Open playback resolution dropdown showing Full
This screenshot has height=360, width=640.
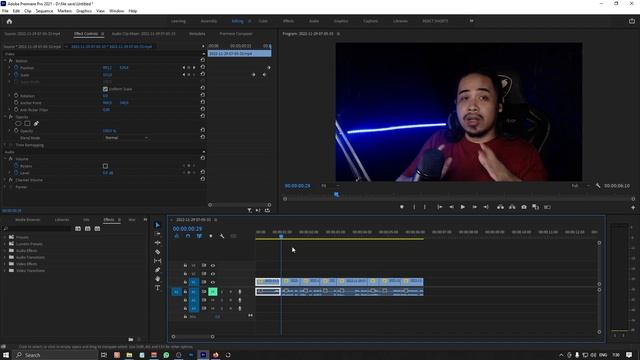coord(580,186)
